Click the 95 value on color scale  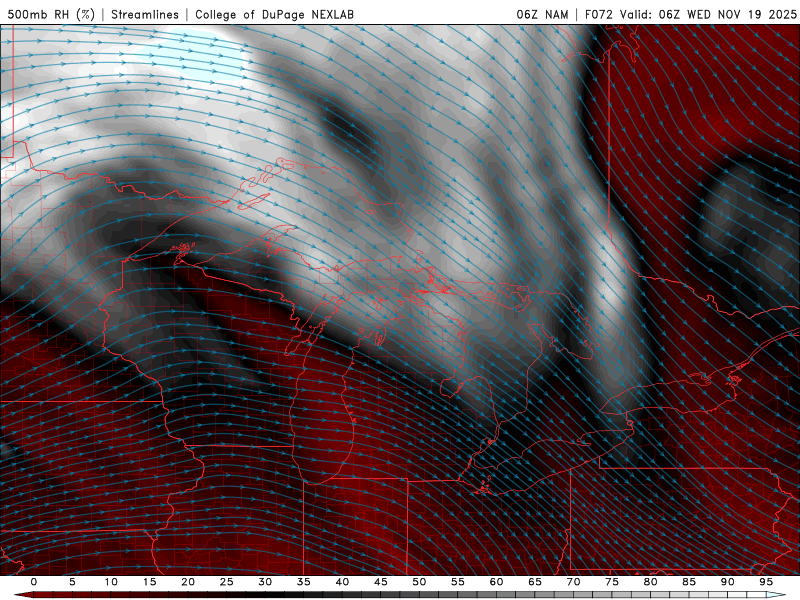[x=766, y=582]
